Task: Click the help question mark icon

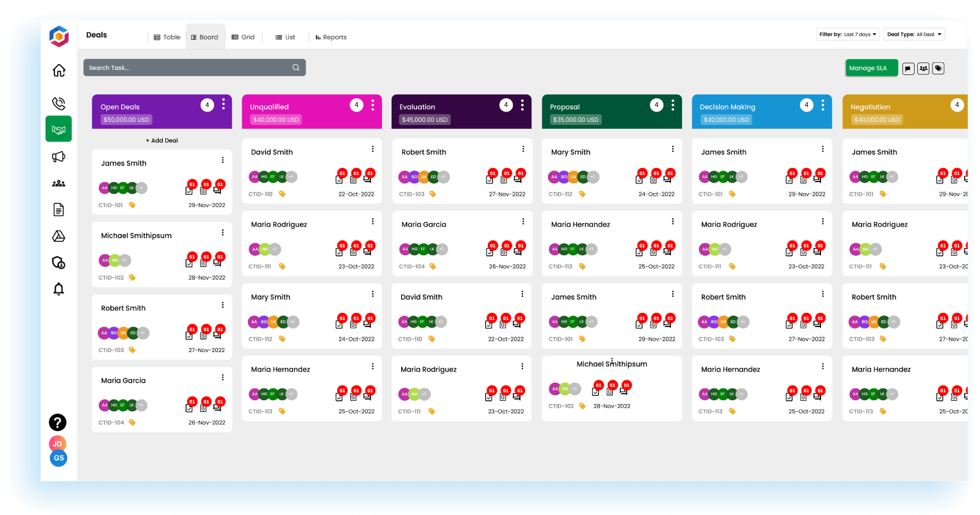Action: [x=58, y=422]
